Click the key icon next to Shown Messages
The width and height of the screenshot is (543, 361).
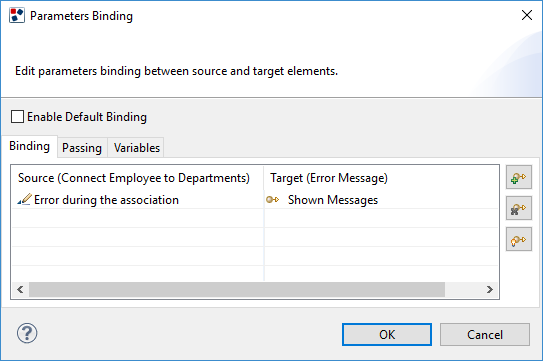(x=273, y=200)
